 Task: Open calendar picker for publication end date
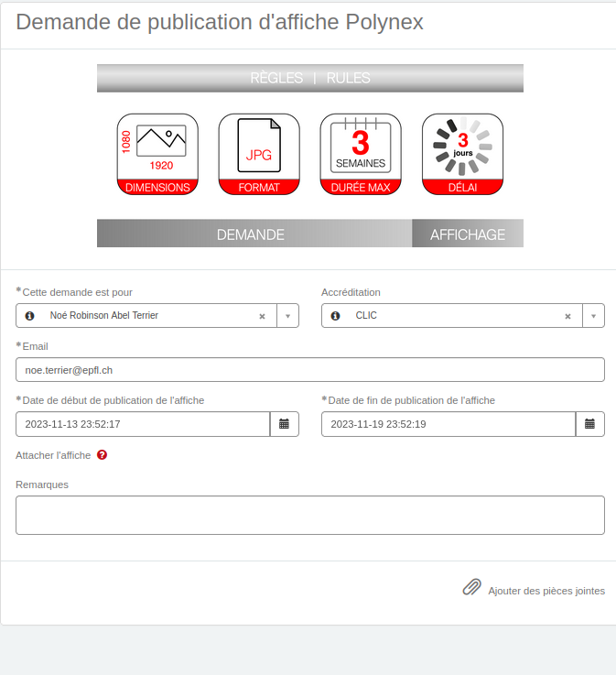tap(589, 424)
